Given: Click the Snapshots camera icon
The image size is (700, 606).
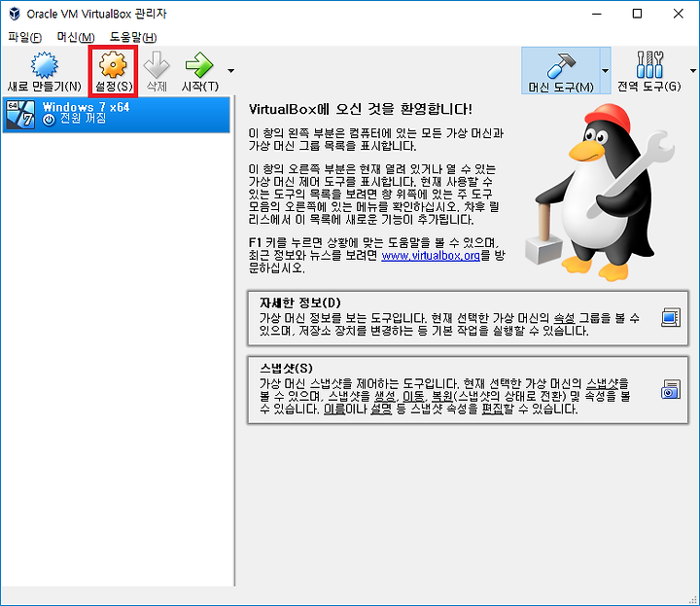Looking at the screenshot, I should tap(671, 389).
